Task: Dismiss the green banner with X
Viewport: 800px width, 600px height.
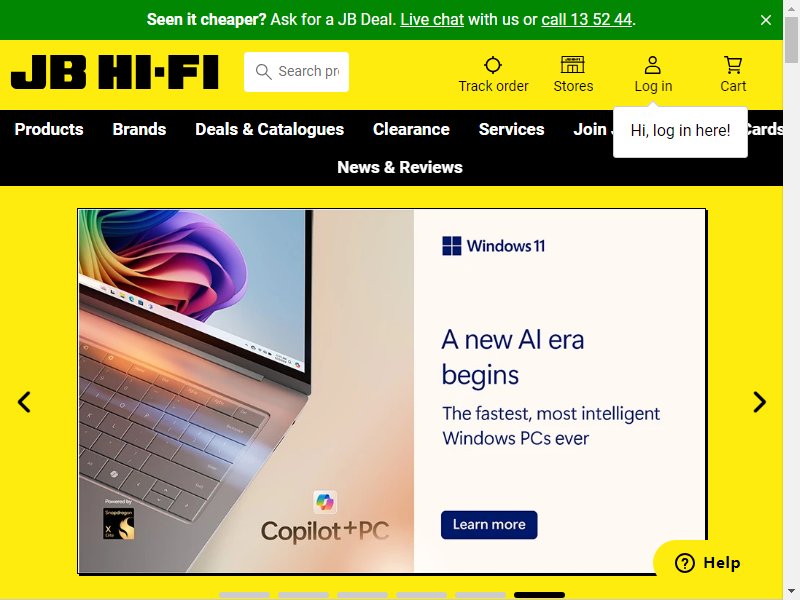Action: tap(765, 20)
